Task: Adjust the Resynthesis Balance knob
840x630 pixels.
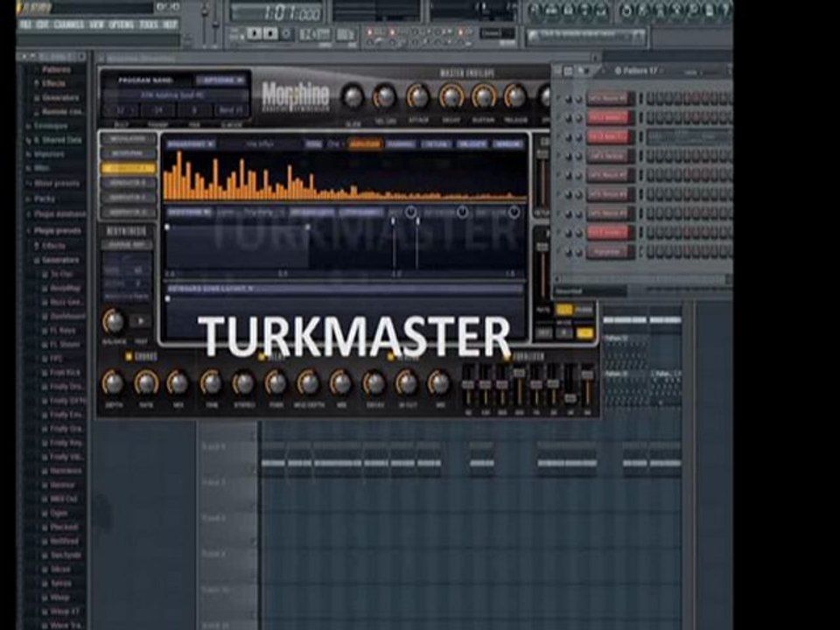Action: click(x=114, y=321)
